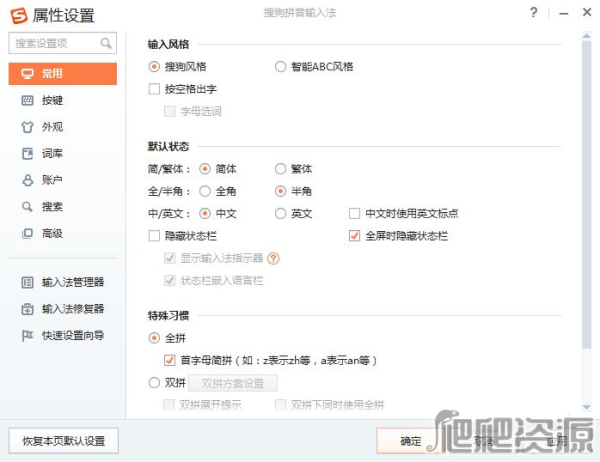Click the person icon beside 账户

(27, 180)
